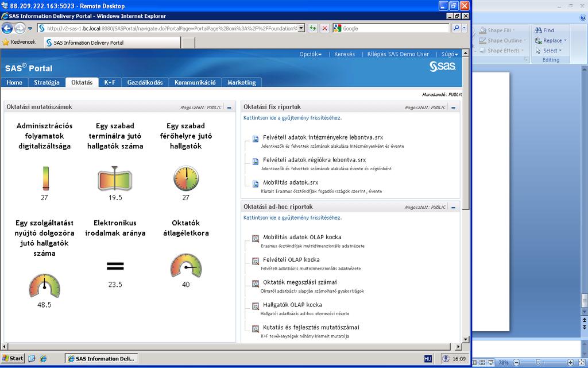Select the SAS Information Delivery Portal browser tab
Image resolution: width=588 pixels, height=368 pixels.
[x=112, y=43]
